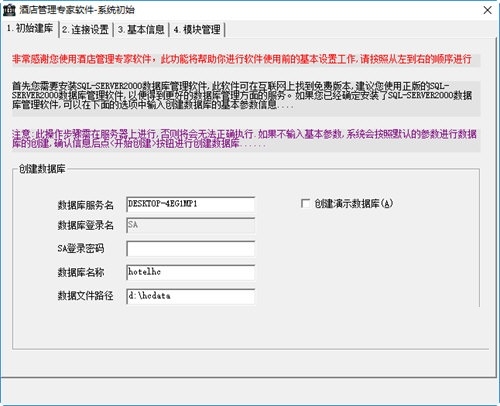Open the 2.连接设置 tab
The width and height of the screenshot is (500, 406).
click(x=86, y=30)
